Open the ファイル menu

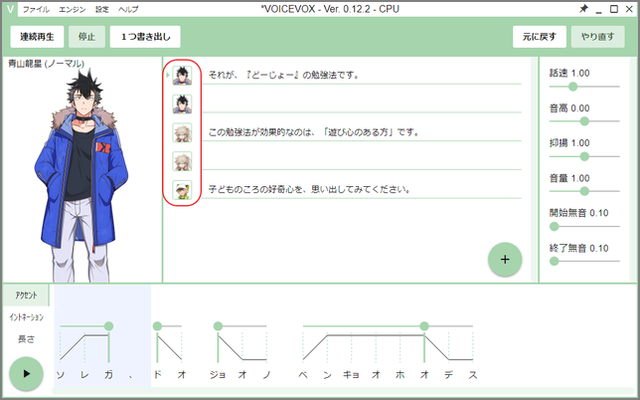point(35,8)
